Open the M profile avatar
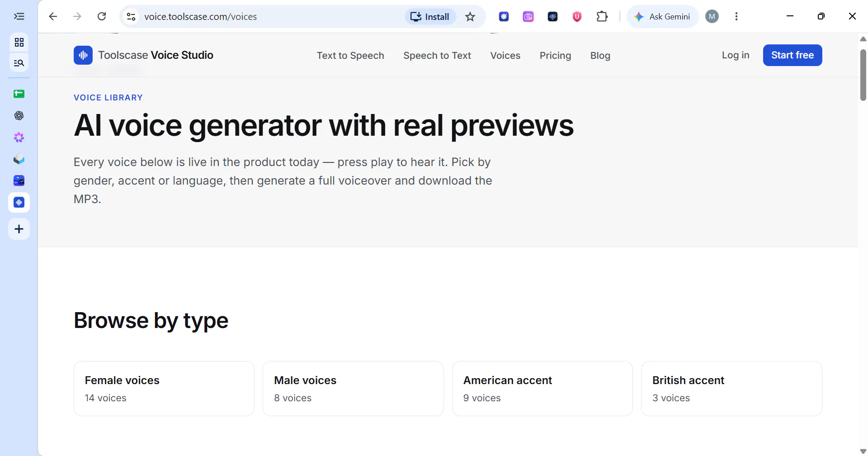The width and height of the screenshot is (868, 456). pos(712,17)
